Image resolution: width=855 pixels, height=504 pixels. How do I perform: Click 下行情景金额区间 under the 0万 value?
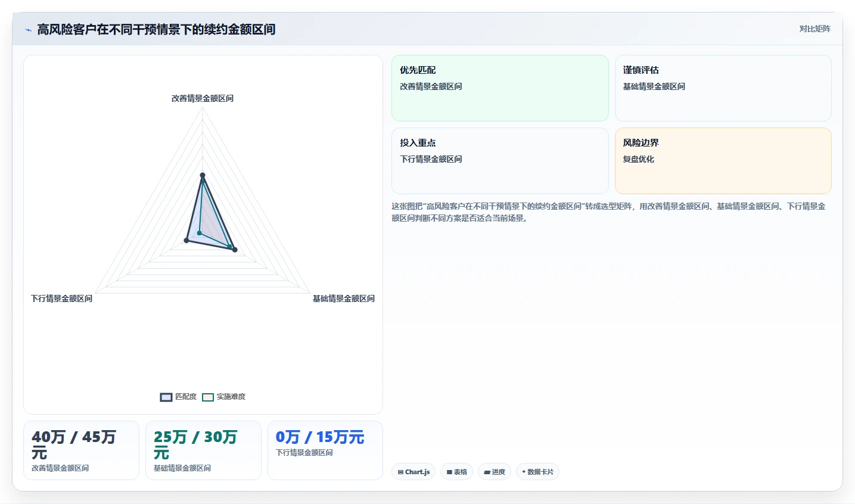(x=304, y=453)
